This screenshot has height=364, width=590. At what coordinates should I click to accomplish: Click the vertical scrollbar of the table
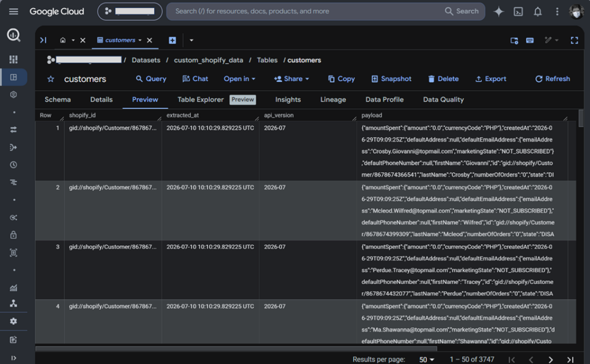coord(581,119)
